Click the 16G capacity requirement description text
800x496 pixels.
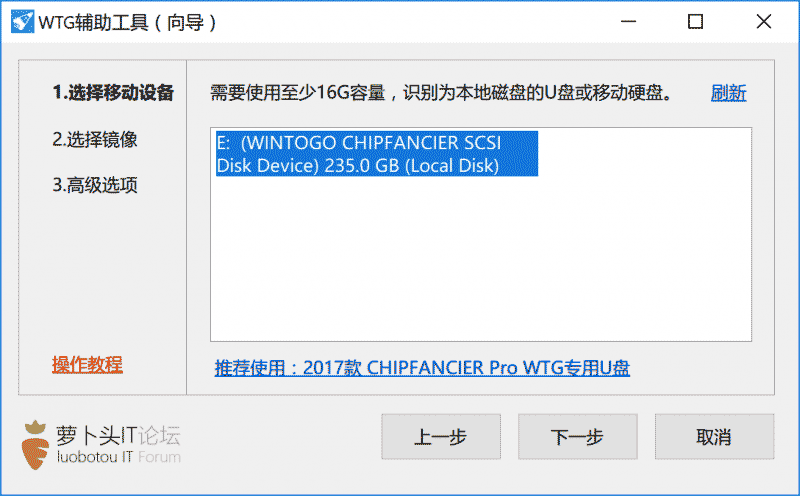point(440,94)
